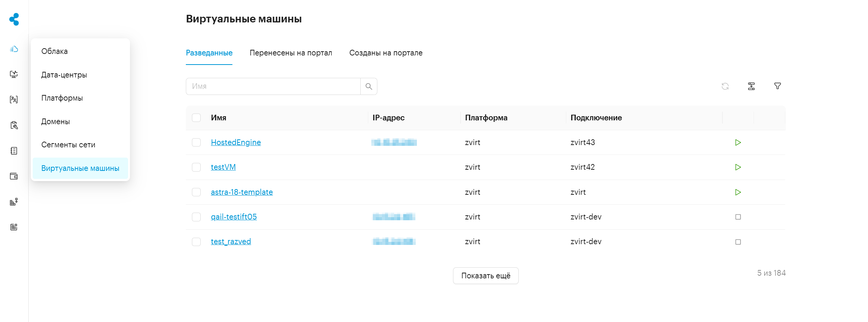Toggle the select-all checkbox in table header
The width and height of the screenshot is (868, 322).
point(196,118)
